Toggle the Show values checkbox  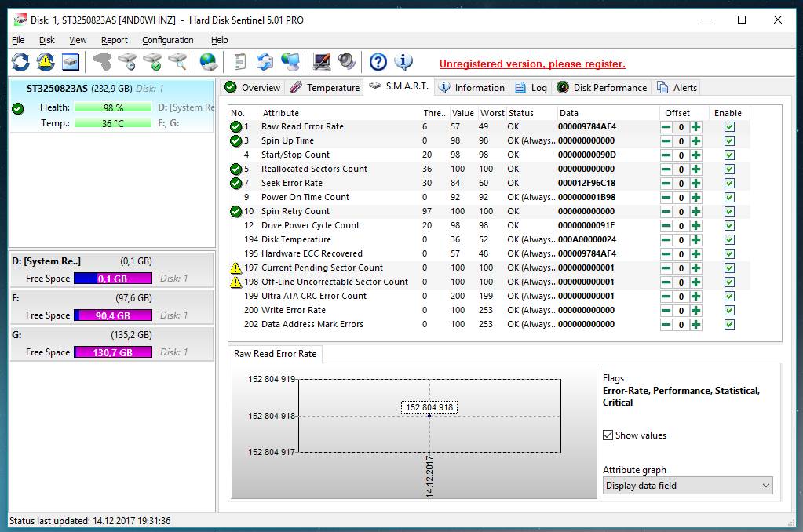(x=608, y=435)
